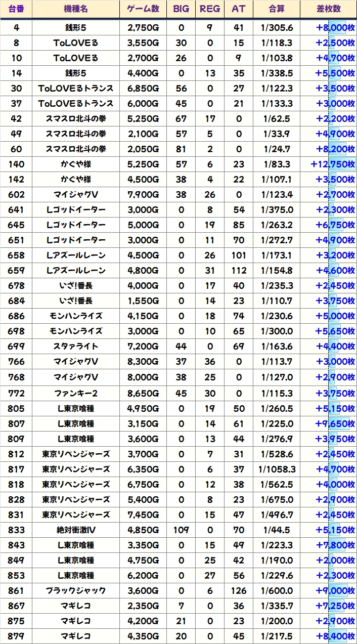Select the 8,650G game count cell

[x=143, y=393]
